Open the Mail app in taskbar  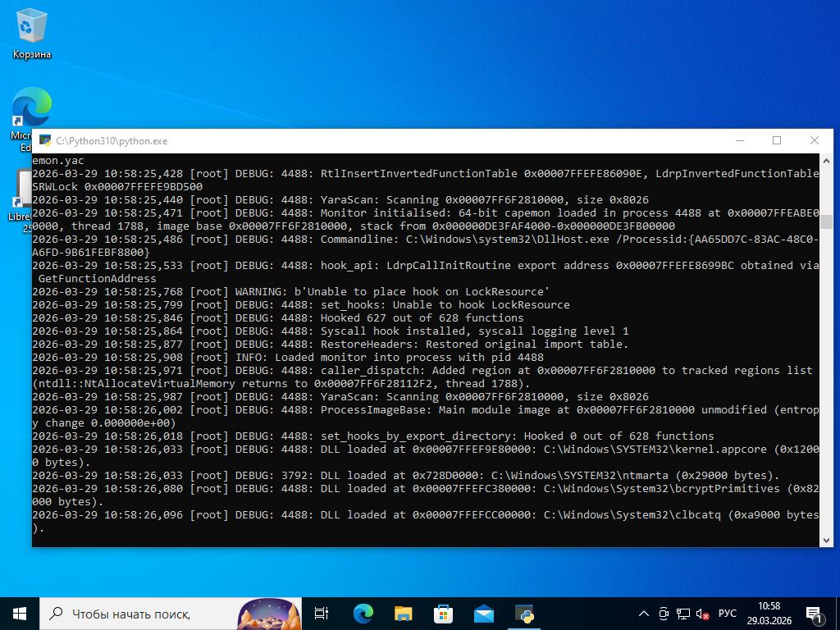483,614
